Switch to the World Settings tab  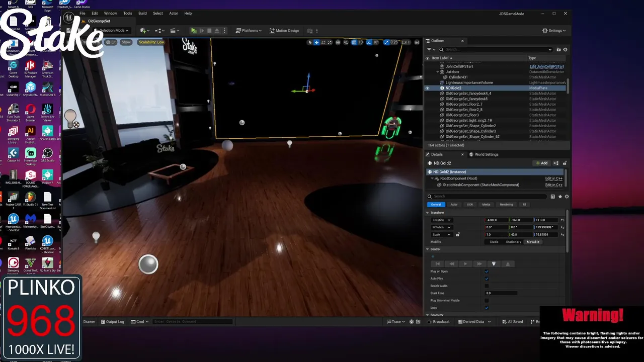(484, 154)
